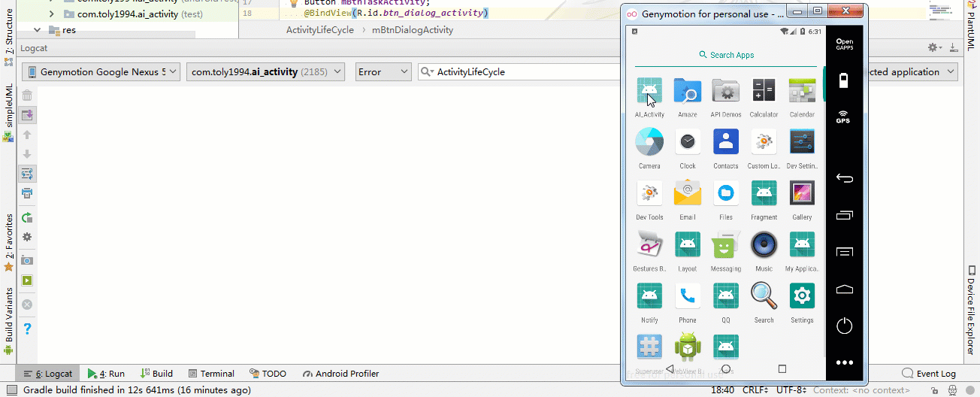980x397 pixels.
Task: Launch the Camera app
Action: tap(649, 142)
